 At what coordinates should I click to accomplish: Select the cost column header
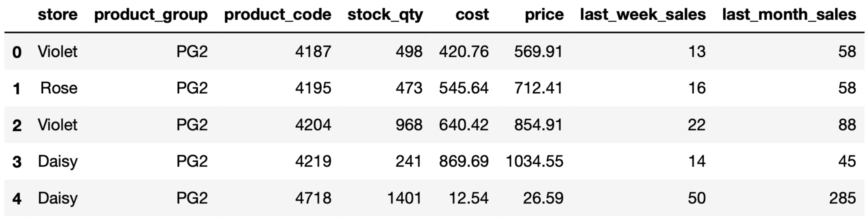tap(472, 15)
